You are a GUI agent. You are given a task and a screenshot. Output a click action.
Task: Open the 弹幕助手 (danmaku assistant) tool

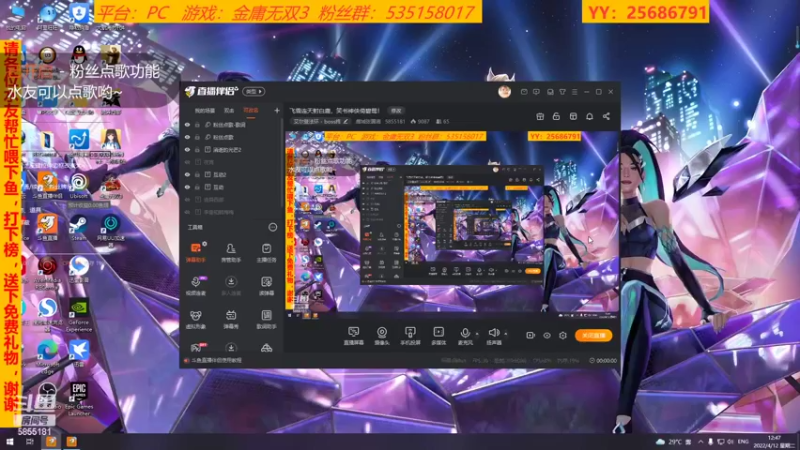pos(195,252)
